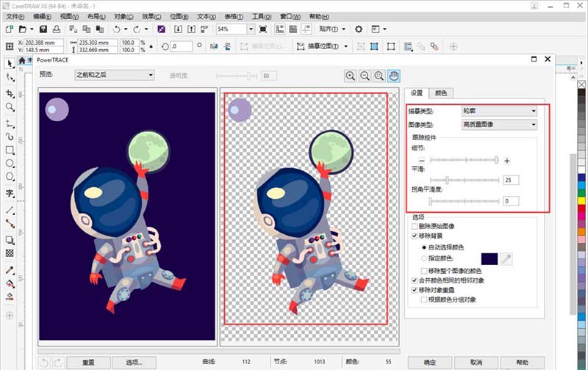Enable the 根据颜色分组对象 checkbox
The image size is (588, 370).
tap(424, 300)
